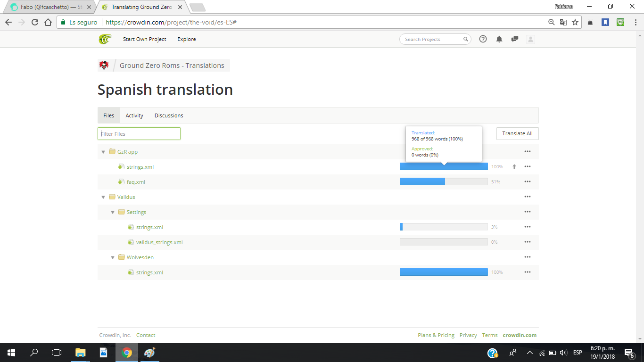The image size is (644, 362).
Task: Click the progress bar for validus_strings.xml
Action: [444, 242]
